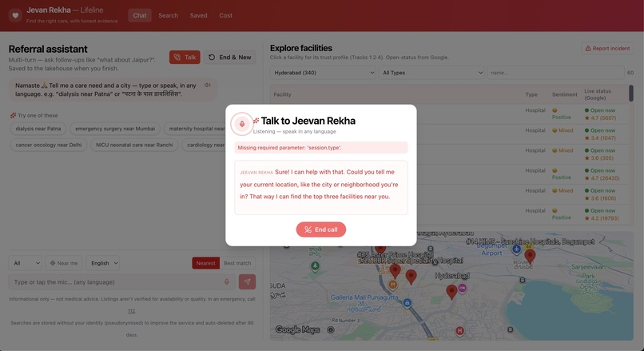644x351 pixels.
Task: Click the row rated 3.6 (305)
Action: tap(451, 154)
